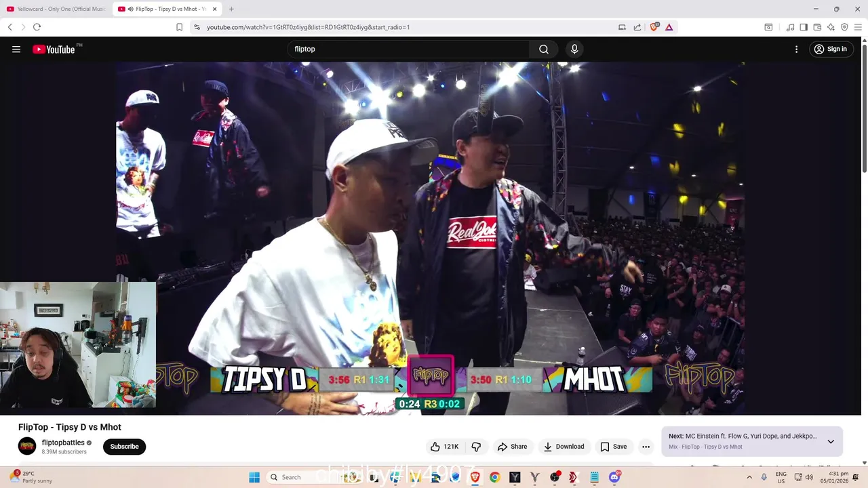Open Leo AI sparkle icon
The width and height of the screenshot is (868, 488).
831,27
